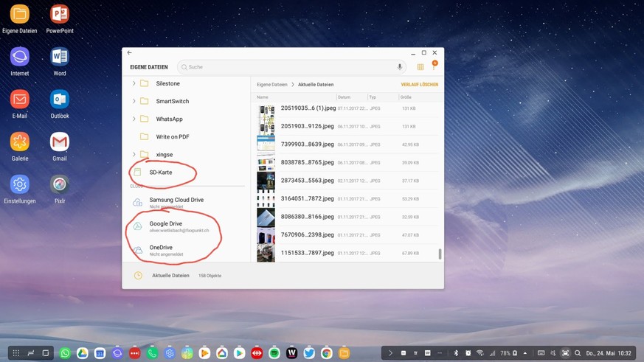644x362 pixels.
Task: Open the file 7399903…8639.jpeg
Action: point(308,144)
